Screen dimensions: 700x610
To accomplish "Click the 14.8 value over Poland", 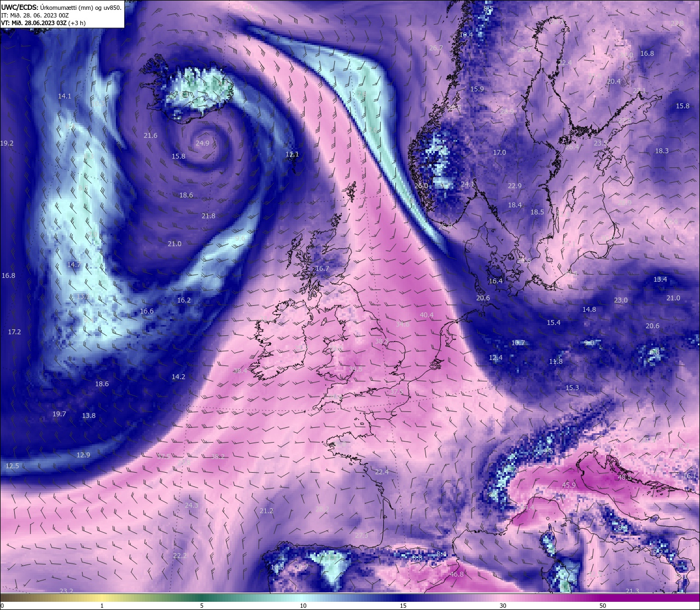I will tap(589, 310).
